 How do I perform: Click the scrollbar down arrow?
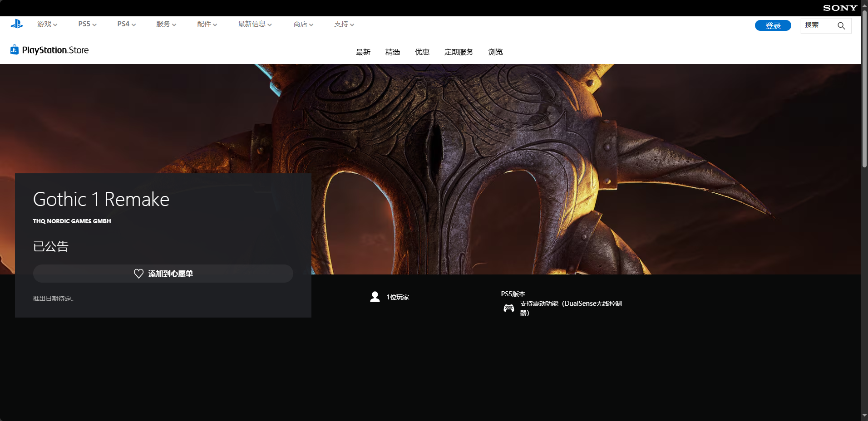click(x=864, y=416)
